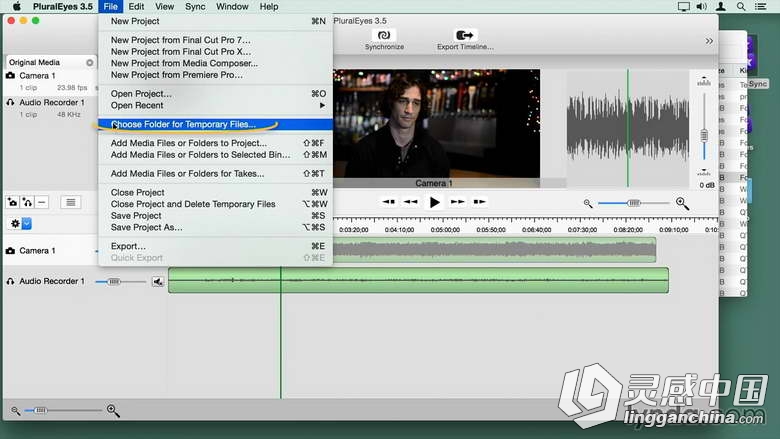Screen dimensions: 780x439
Task: Close the Original Media panel button
Action: pos(90,63)
